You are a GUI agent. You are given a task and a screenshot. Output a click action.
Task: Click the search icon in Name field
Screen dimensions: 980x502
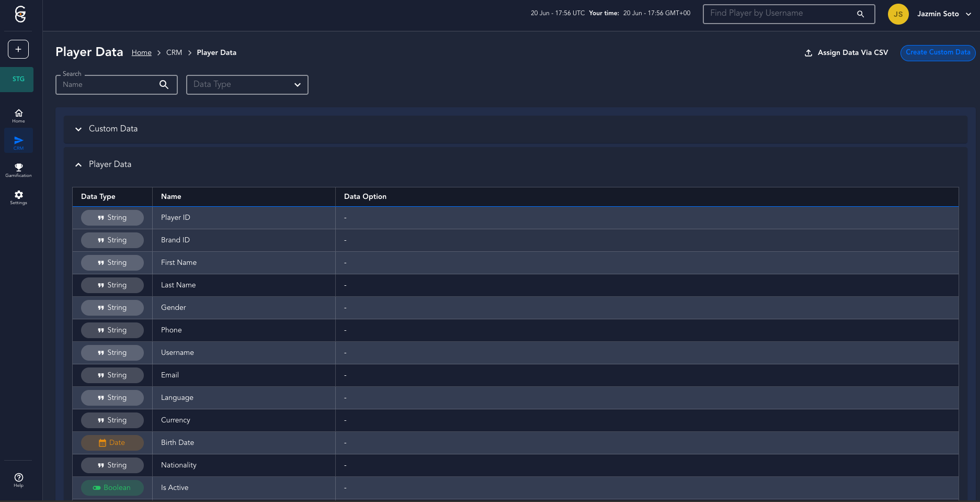click(x=164, y=85)
